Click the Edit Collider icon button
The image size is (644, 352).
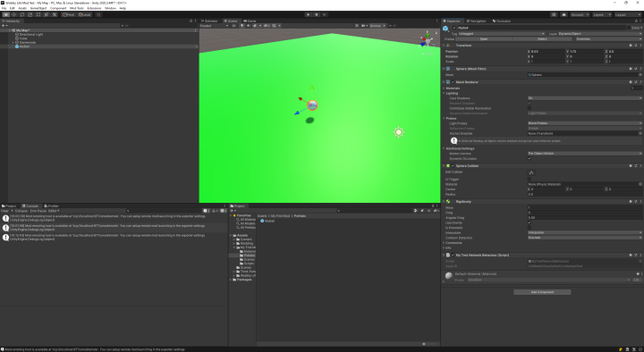(x=531, y=172)
